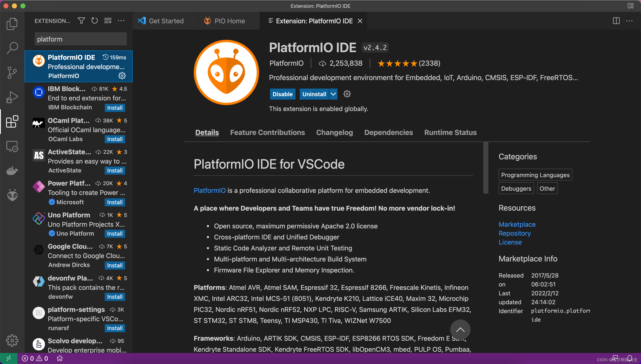Open the Docker view in activity bar
641x364 pixels.
click(x=12, y=171)
